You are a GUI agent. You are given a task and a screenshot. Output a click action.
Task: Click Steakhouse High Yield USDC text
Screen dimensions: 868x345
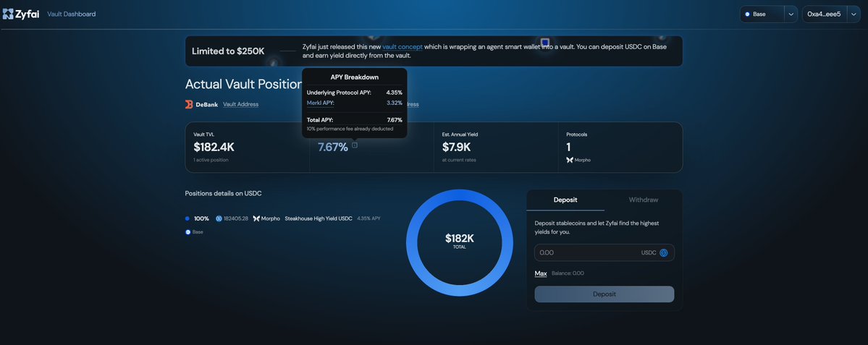[319, 218]
